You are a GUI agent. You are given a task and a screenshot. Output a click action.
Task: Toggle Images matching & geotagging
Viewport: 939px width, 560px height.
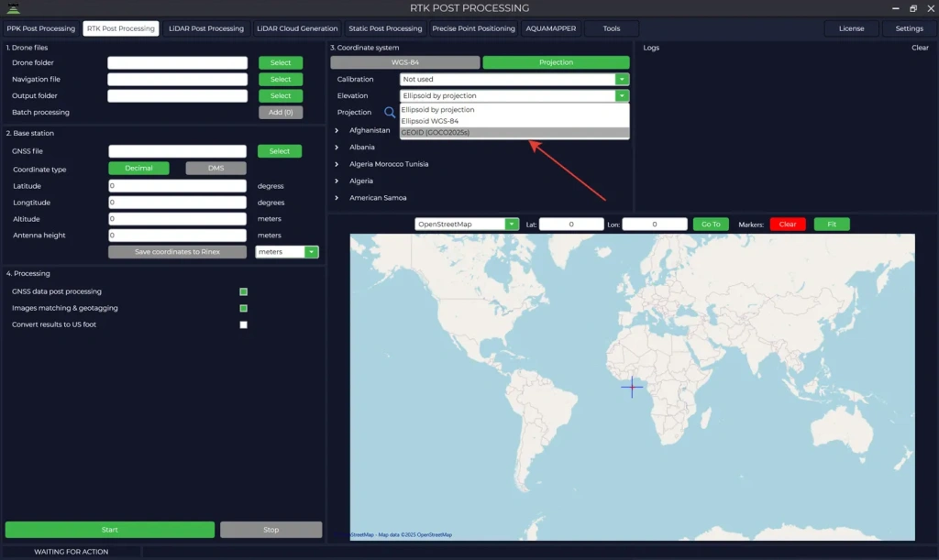click(243, 308)
